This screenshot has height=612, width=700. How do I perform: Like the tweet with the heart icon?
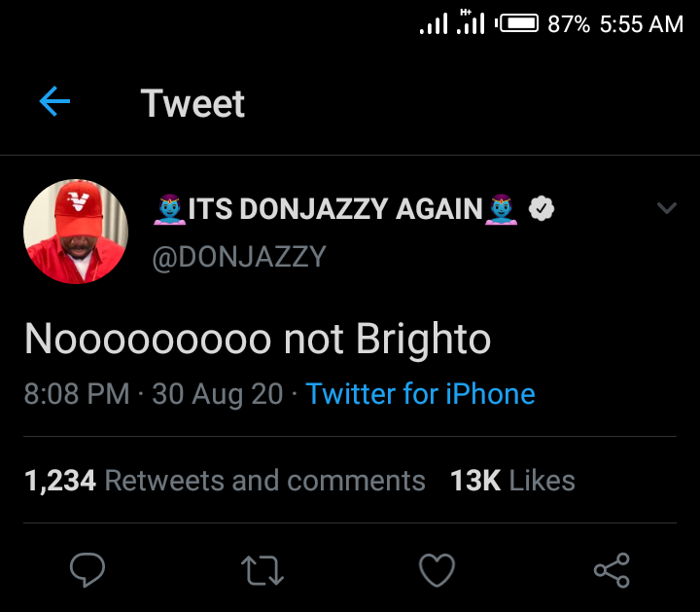(x=437, y=570)
